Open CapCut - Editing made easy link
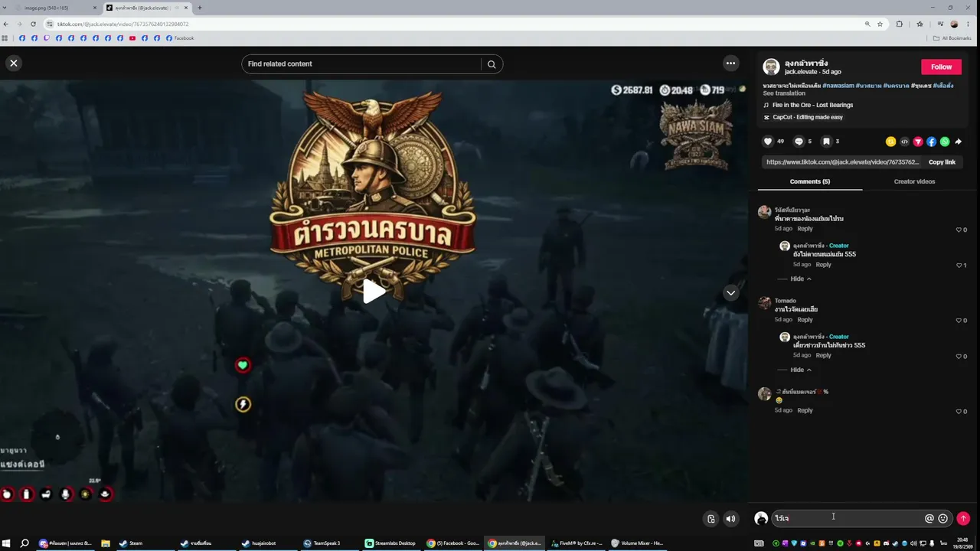Image resolution: width=980 pixels, height=551 pixels. [x=808, y=117]
